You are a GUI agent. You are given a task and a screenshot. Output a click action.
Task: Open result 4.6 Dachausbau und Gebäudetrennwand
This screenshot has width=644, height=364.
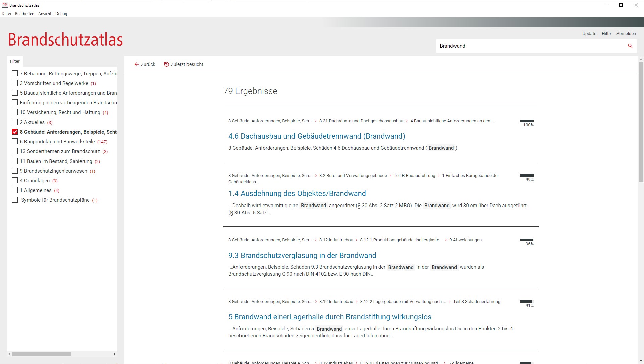coord(316,136)
